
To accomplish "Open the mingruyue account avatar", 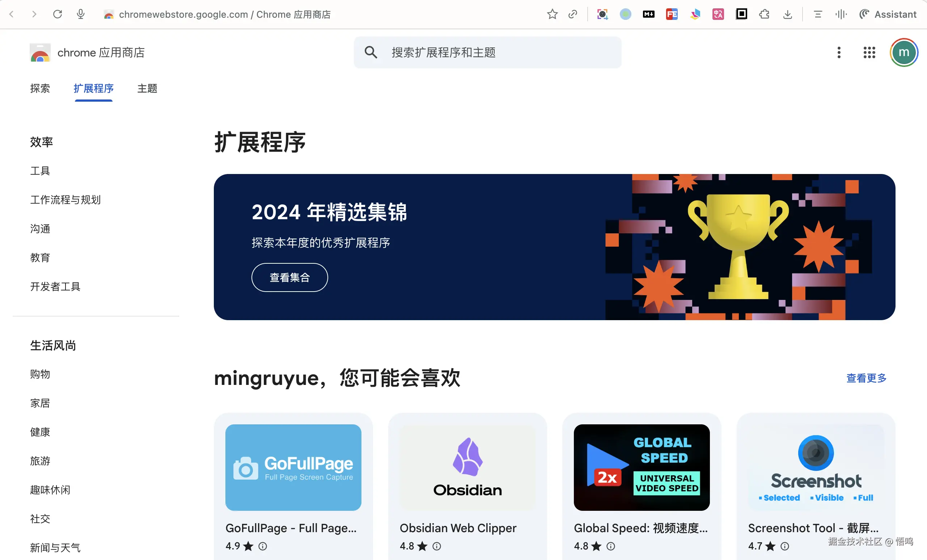I will [904, 53].
